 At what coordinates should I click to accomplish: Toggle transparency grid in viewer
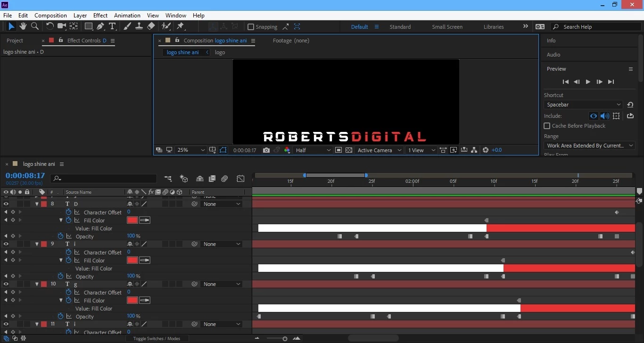[x=349, y=150]
